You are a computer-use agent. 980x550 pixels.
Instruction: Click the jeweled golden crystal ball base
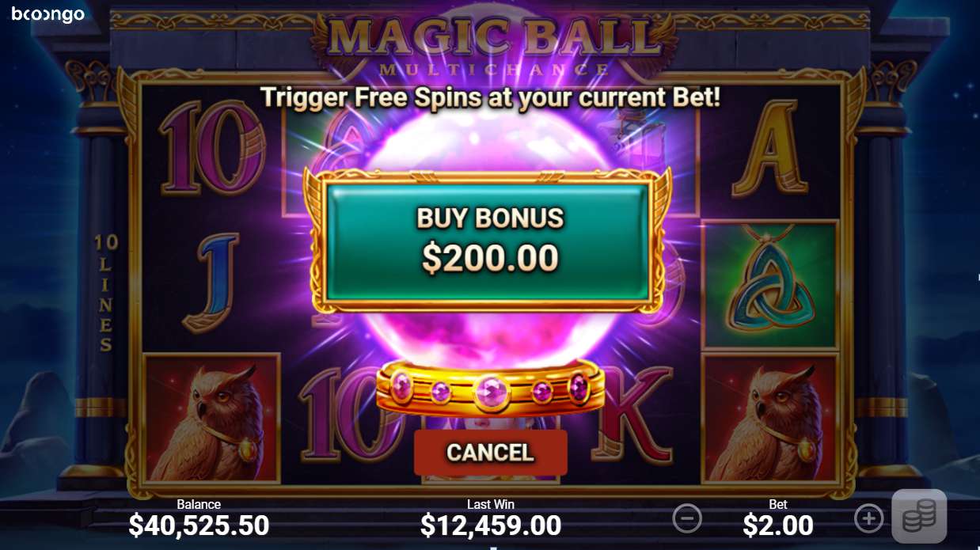491,388
